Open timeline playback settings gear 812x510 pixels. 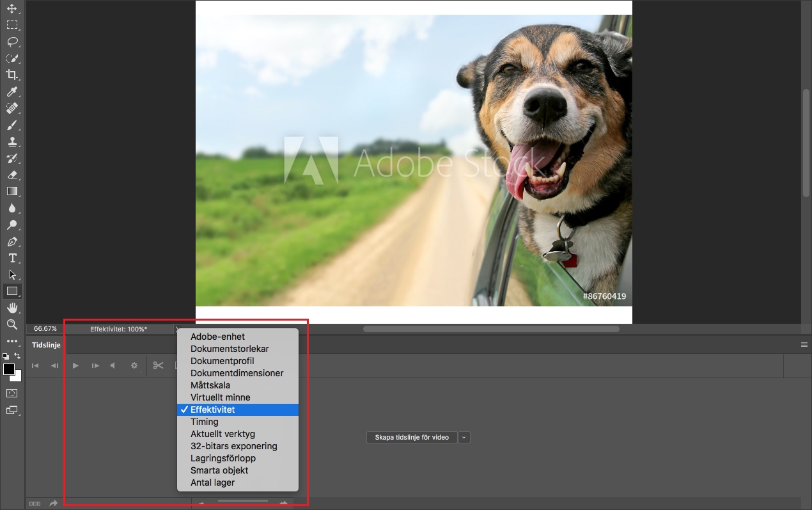coord(134,366)
